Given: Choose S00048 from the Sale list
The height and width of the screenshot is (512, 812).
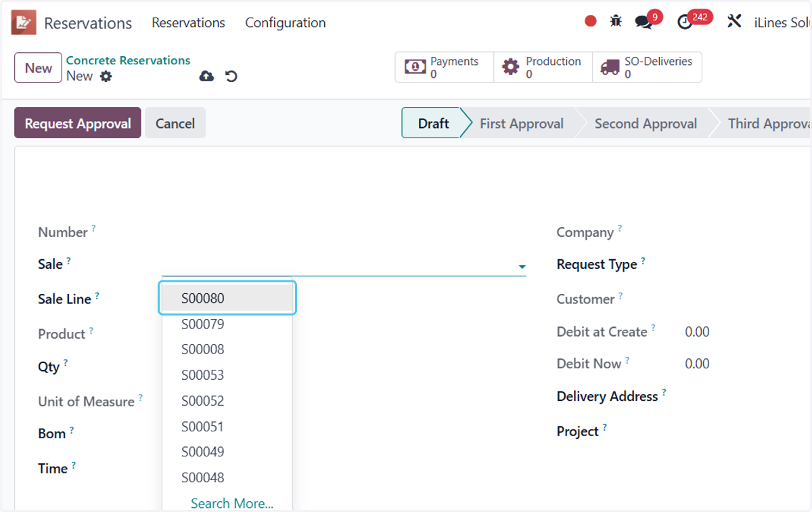Looking at the screenshot, I should tap(227, 477).
